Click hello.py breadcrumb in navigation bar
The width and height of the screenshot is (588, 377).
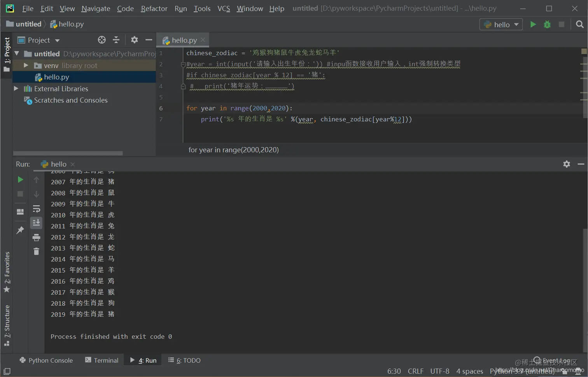pos(67,24)
